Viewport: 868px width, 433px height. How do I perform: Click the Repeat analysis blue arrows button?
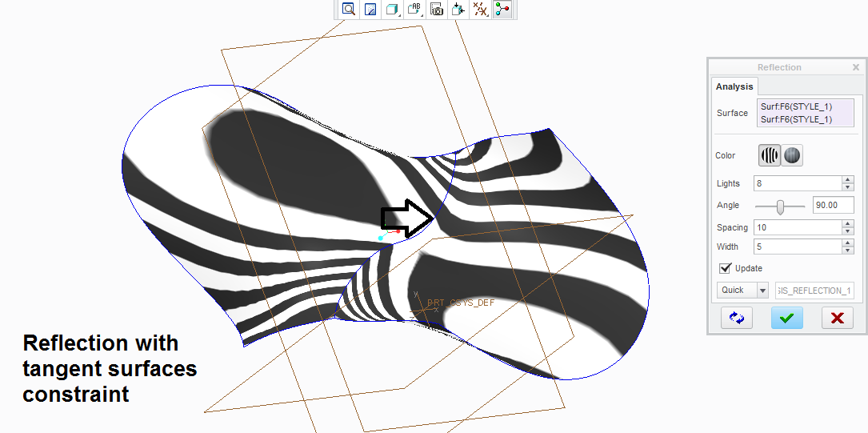pyautogui.click(x=737, y=318)
